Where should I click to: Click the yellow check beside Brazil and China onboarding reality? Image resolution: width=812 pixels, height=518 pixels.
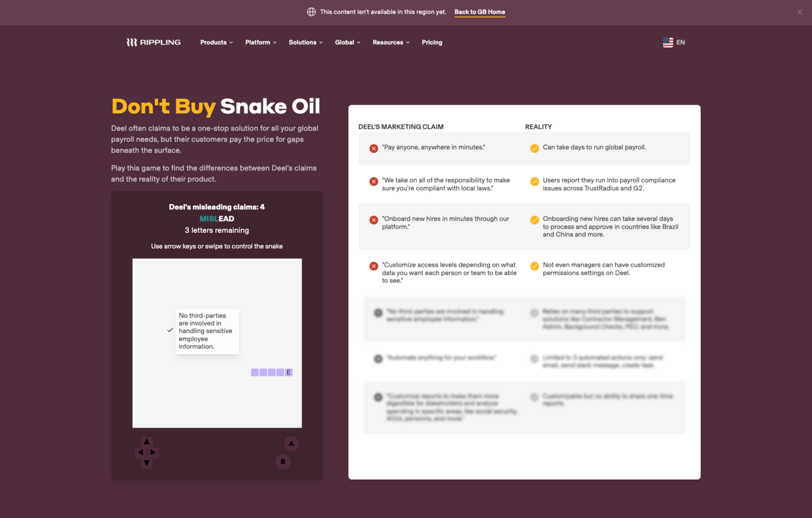534,220
